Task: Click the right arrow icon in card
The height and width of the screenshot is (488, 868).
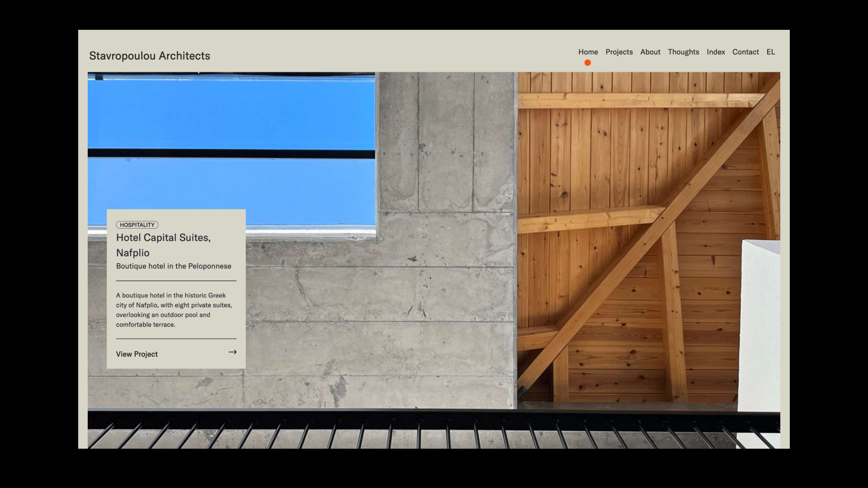Action: pos(232,352)
